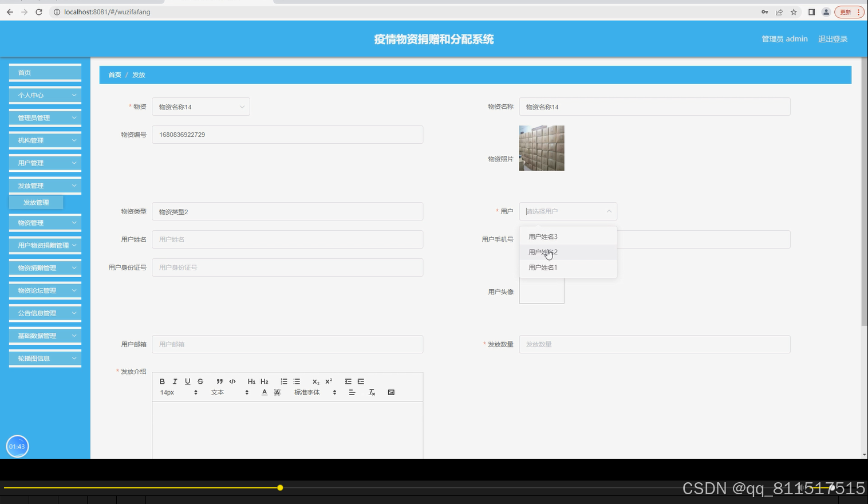Expand the 用户物资捐赠管理 sidebar menu
Viewport: 868px width, 504px height.
45,245
